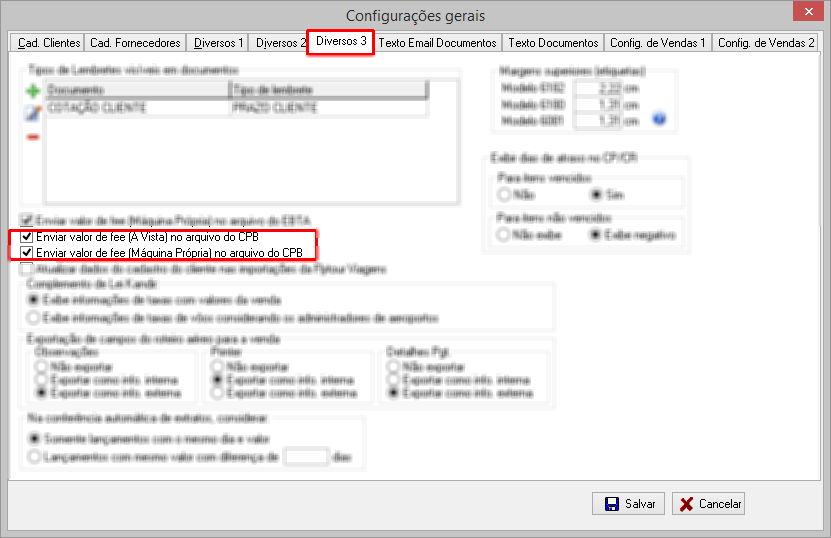Screen dimensions: 831x538
Task: Go to Config. de Vendas 2 tab
Action: coord(766,43)
